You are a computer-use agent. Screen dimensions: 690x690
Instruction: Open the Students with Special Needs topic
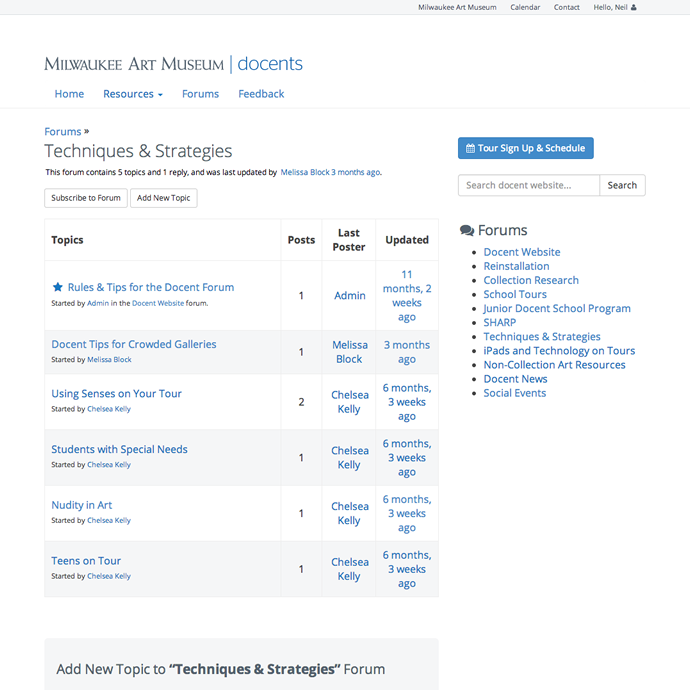(x=119, y=449)
